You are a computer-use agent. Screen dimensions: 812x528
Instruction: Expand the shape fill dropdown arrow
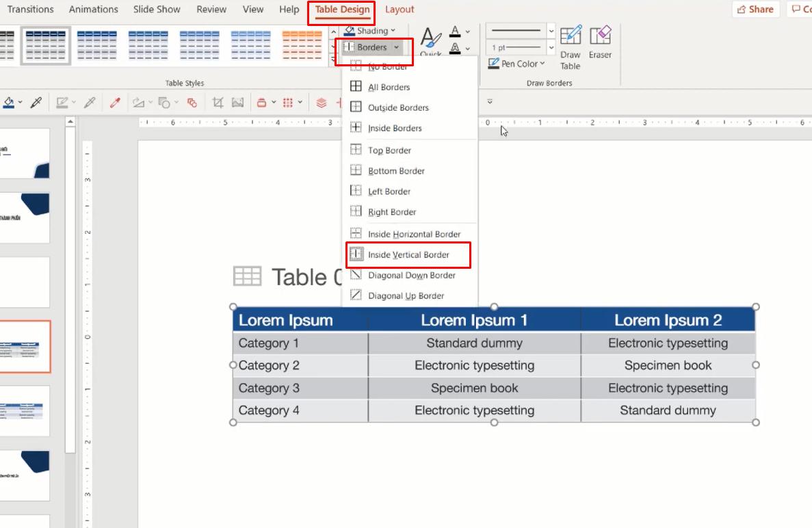pyautogui.click(x=21, y=102)
